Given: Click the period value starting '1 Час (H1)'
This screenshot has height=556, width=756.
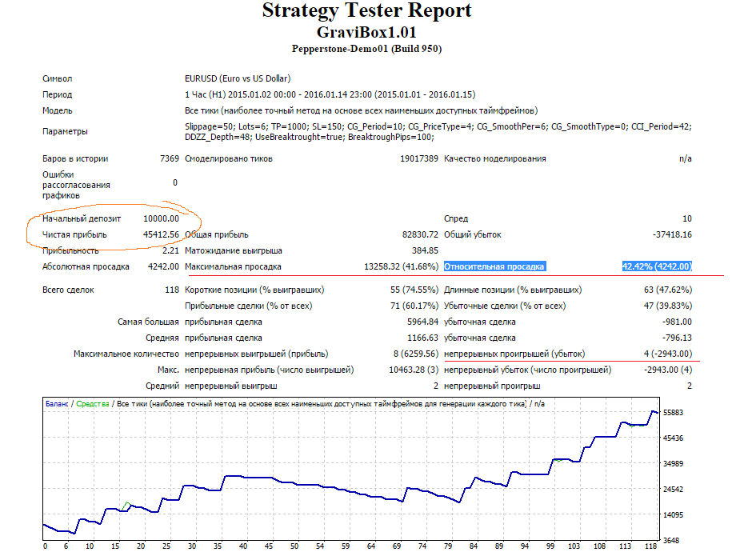Looking at the screenshot, I should pyautogui.click(x=330, y=94).
